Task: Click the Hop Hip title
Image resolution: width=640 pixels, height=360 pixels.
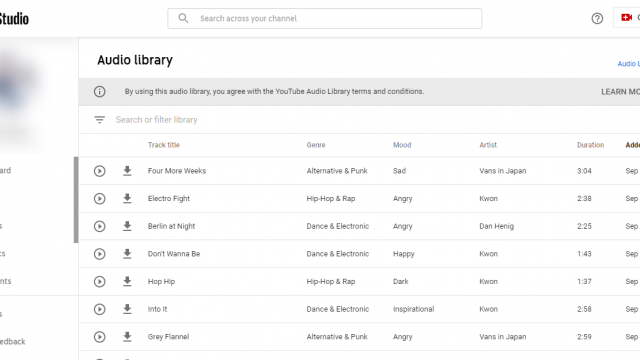Action: point(161,282)
